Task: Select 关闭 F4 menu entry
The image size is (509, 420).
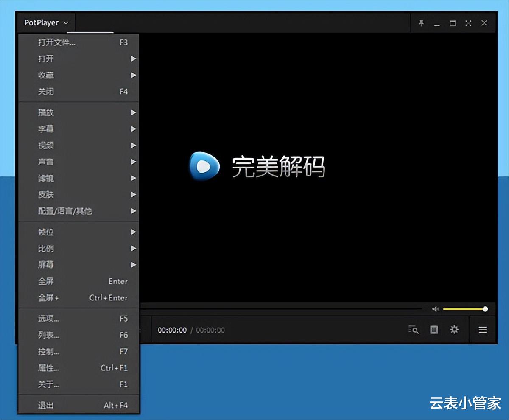Action: click(79, 91)
